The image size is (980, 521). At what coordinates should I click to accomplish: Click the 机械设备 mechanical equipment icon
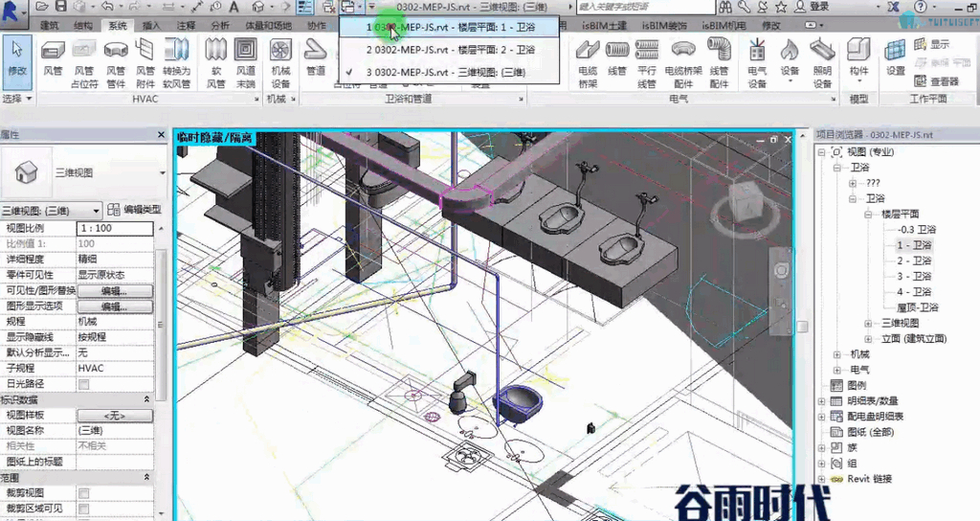click(x=280, y=62)
